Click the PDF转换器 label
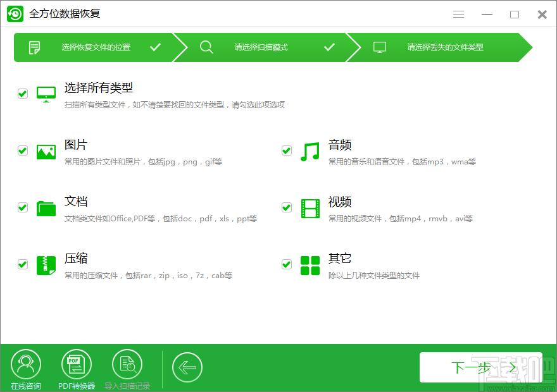The height and width of the screenshot is (392, 557). pyautogui.click(x=77, y=386)
